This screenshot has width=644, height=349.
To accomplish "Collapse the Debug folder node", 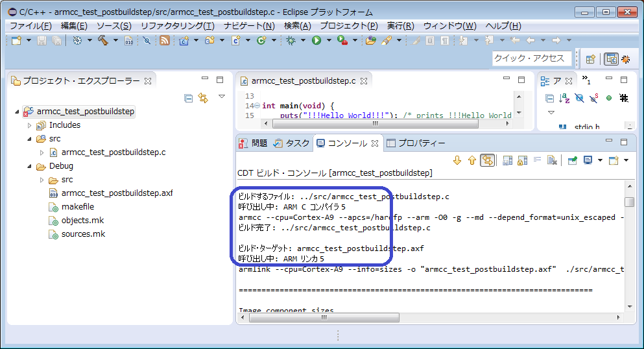I will [x=29, y=166].
